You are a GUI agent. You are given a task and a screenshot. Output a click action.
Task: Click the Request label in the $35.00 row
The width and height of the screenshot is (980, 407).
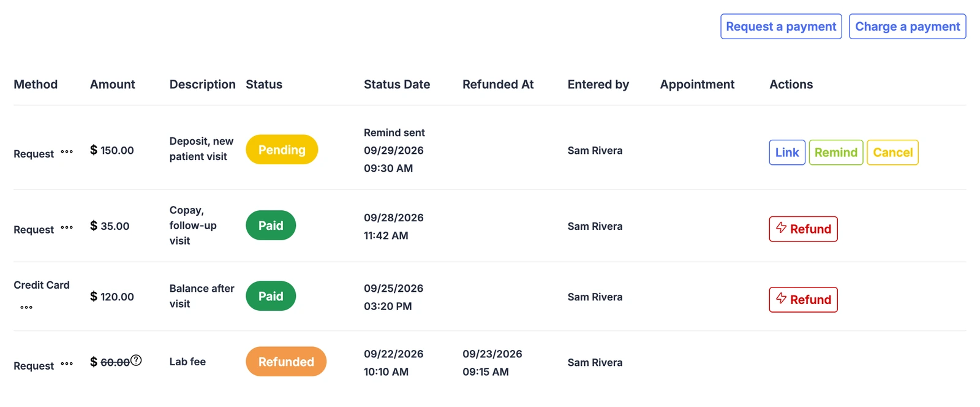(34, 230)
